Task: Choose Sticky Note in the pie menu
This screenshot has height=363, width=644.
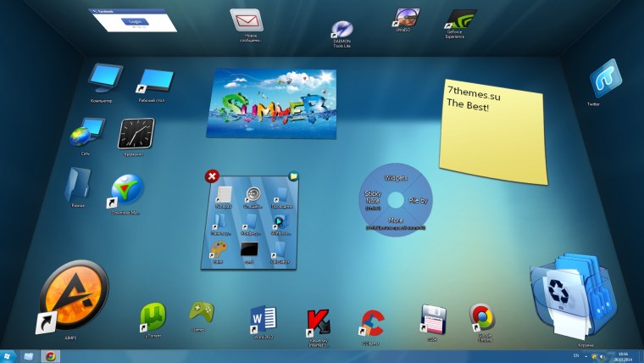Action: click(x=373, y=200)
